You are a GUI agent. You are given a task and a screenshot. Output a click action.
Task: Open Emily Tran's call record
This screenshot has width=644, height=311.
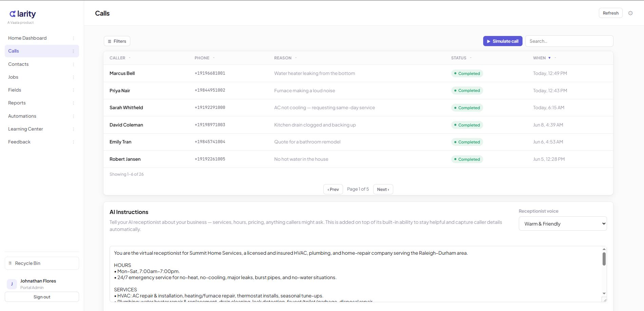[x=358, y=142]
